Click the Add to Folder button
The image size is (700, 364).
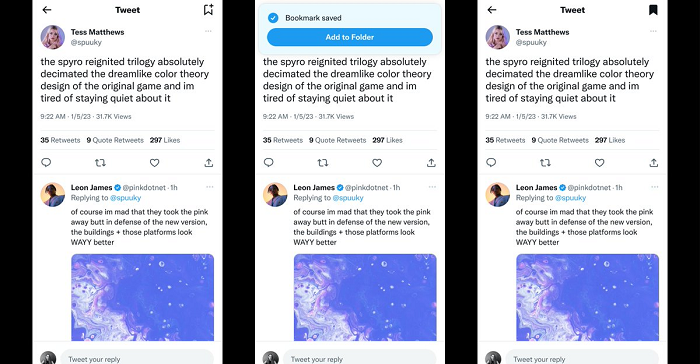[x=350, y=37]
